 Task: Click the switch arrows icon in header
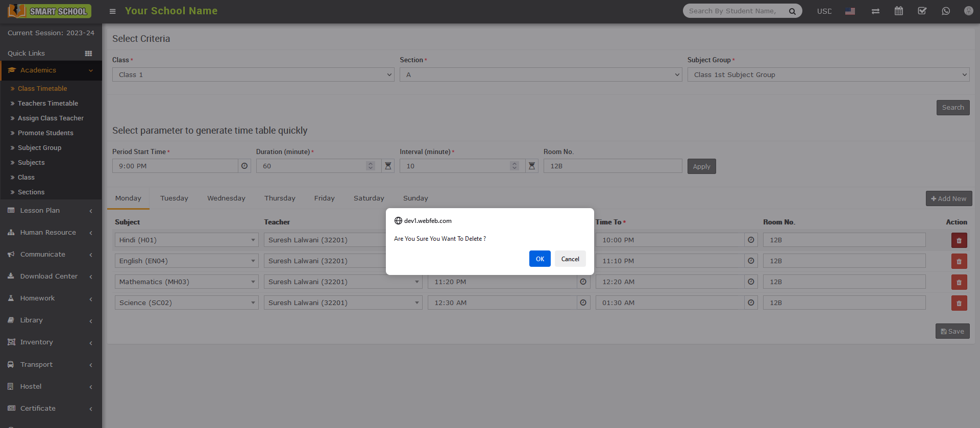pos(875,11)
